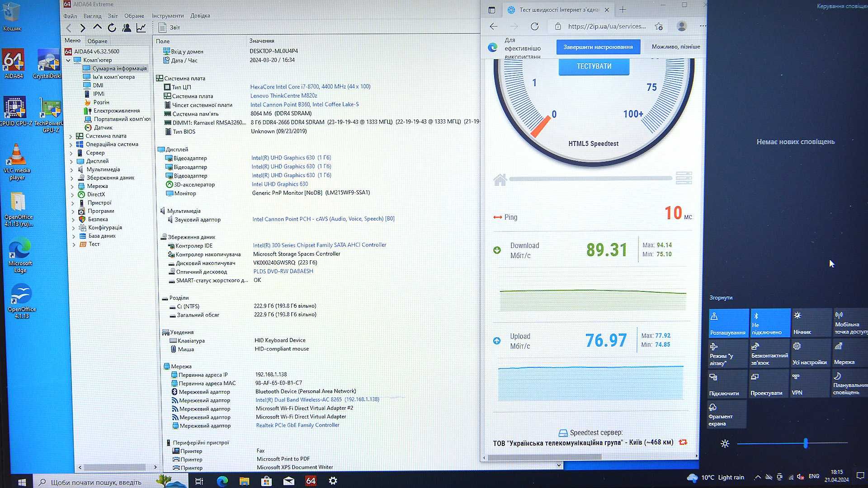Expand the Сервер tree node
868x488 pixels.
[x=71, y=153]
